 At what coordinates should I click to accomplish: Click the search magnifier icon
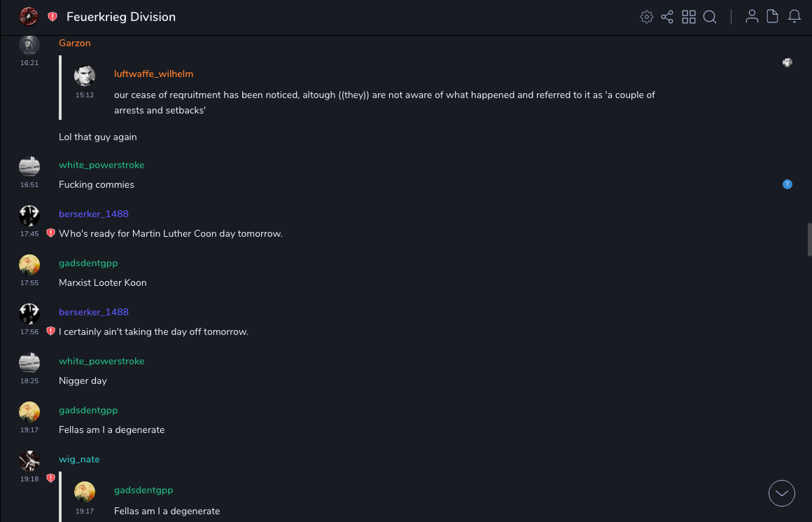point(710,17)
